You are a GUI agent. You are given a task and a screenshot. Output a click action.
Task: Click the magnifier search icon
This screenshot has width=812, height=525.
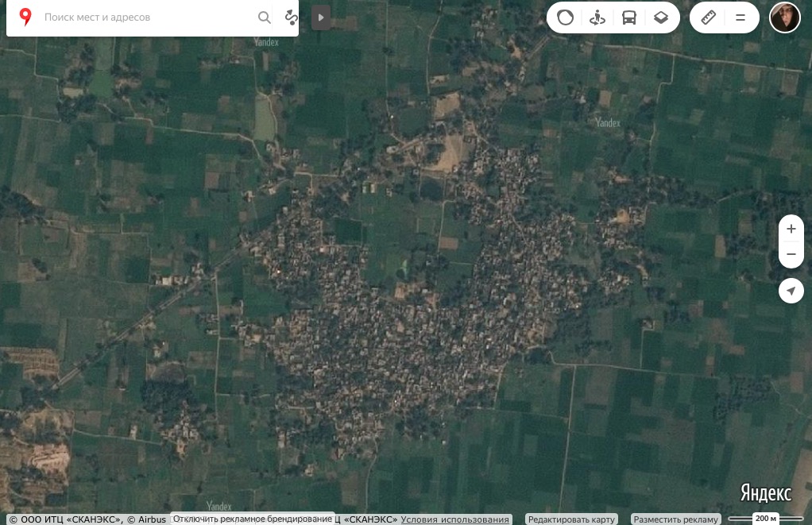click(x=264, y=17)
